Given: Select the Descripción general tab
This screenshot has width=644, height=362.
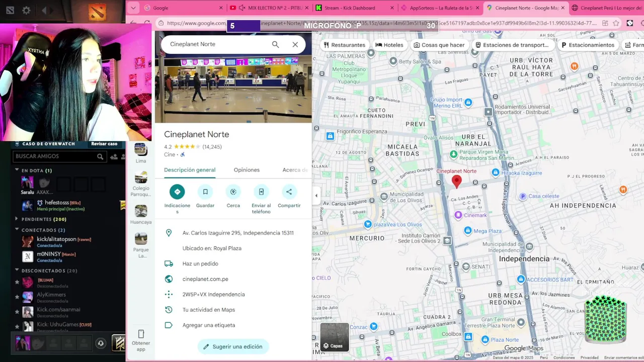Looking at the screenshot, I should coord(190,170).
